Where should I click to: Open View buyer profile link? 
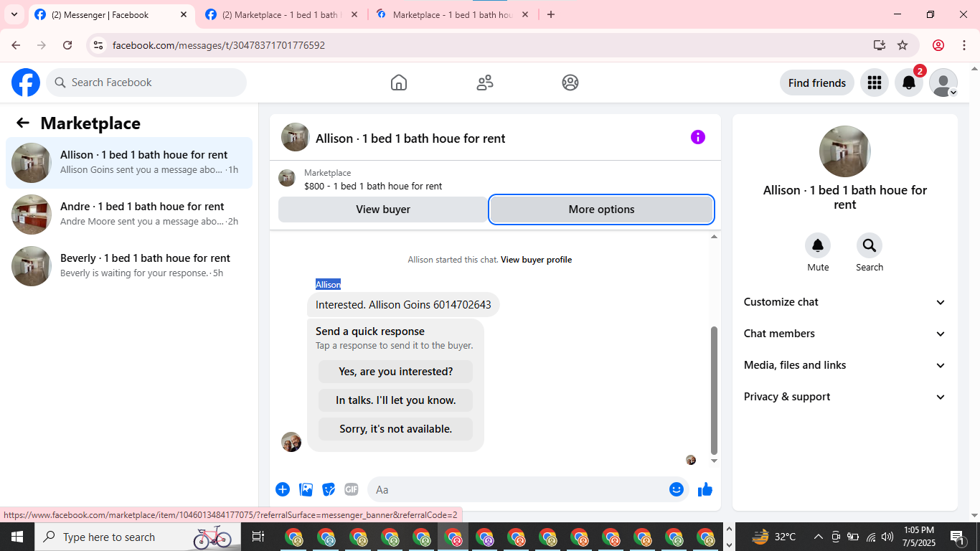click(536, 260)
